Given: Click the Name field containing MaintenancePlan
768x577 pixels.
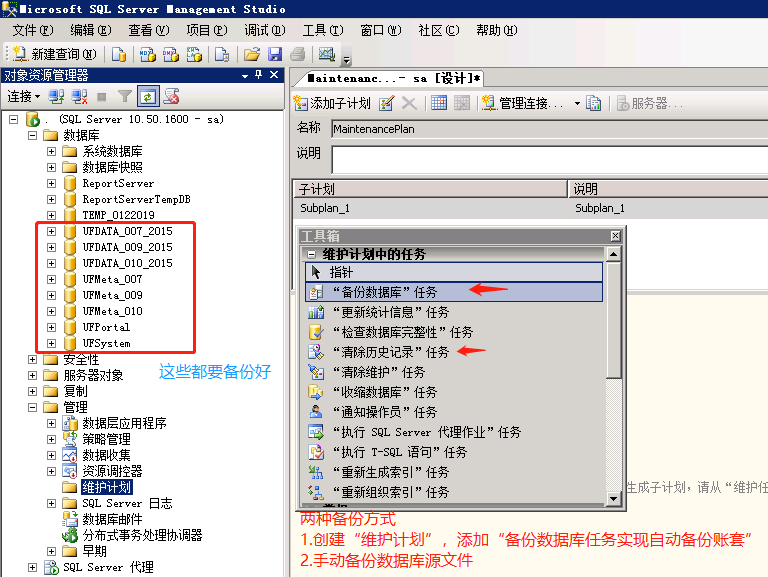Looking at the screenshot, I should pyautogui.click(x=550, y=129).
